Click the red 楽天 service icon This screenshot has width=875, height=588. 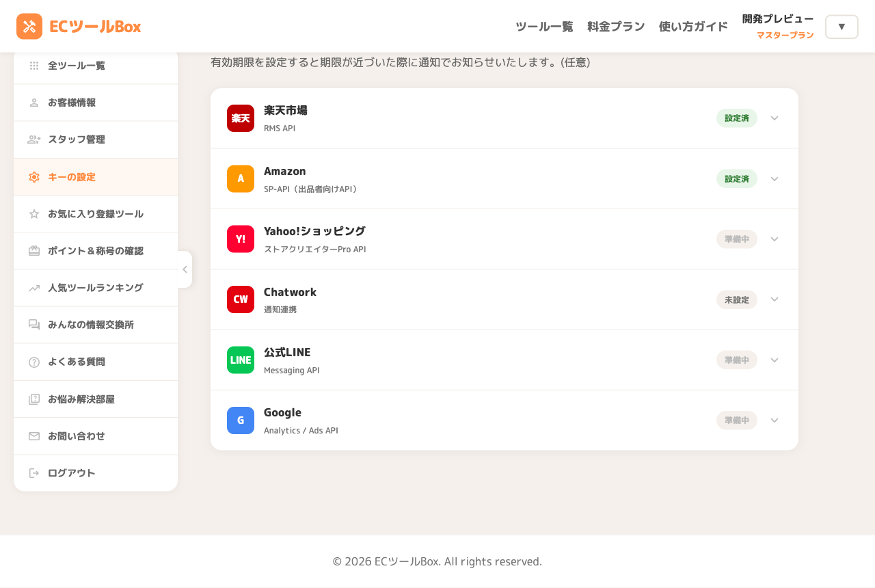241,118
